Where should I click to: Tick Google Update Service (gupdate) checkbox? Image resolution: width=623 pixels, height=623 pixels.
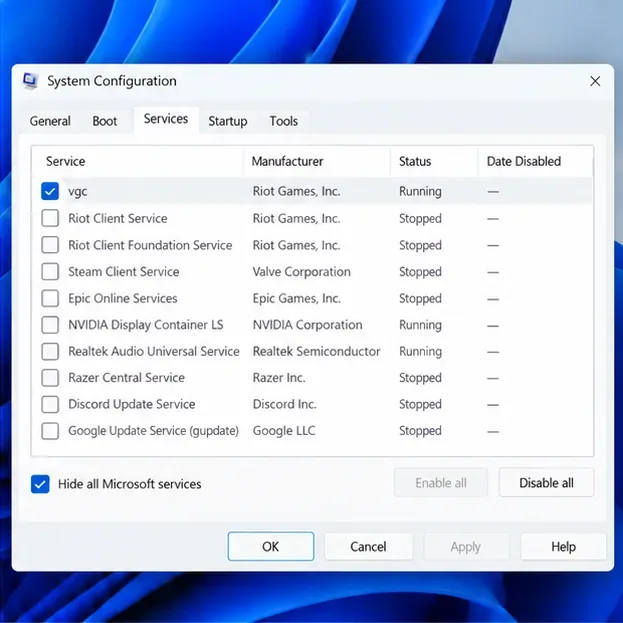pos(50,431)
